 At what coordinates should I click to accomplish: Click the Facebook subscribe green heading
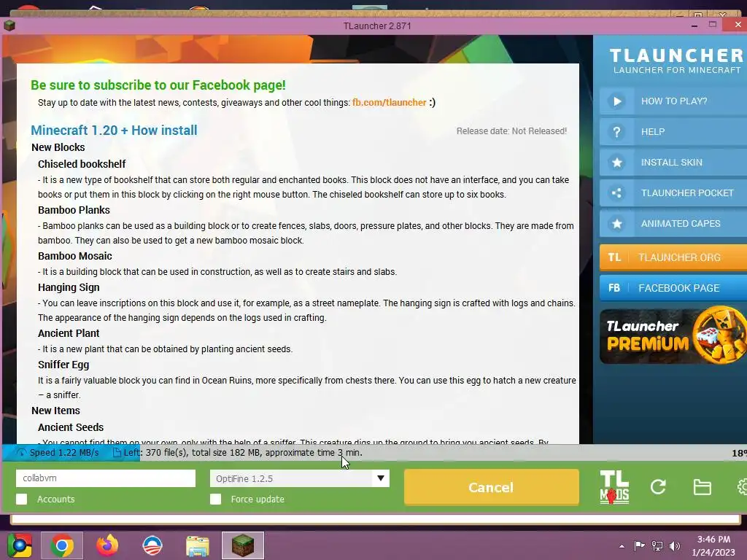(x=158, y=85)
